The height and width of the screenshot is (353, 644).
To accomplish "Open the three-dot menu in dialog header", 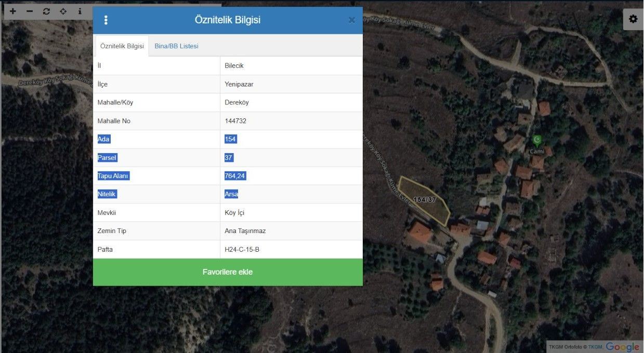I will (x=106, y=20).
